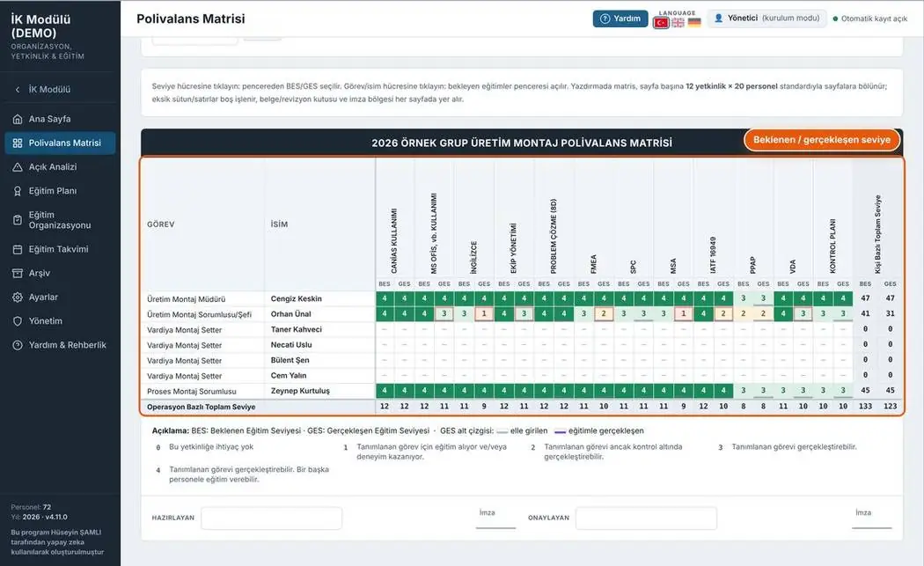Open the Arşiv archive-box icon
This screenshot has height=566, width=924.
[18, 273]
